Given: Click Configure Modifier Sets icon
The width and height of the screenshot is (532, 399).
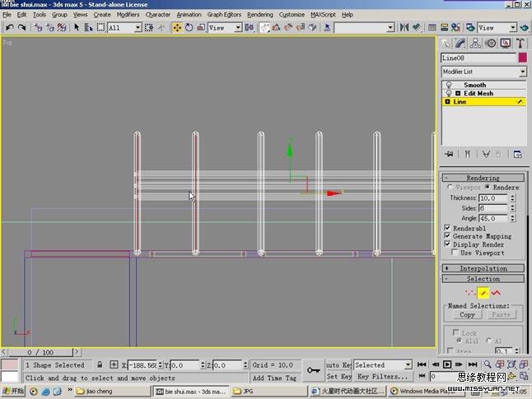Looking at the screenshot, I should [518, 154].
